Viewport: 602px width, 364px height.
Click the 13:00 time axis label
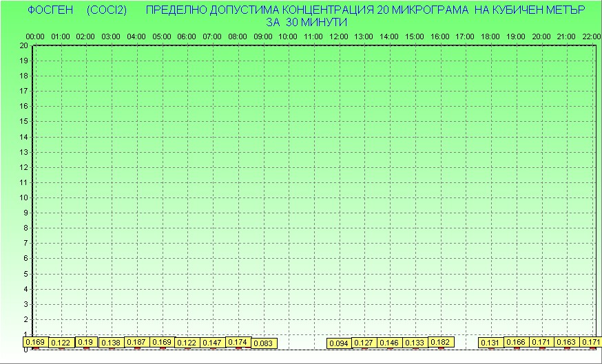(x=364, y=37)
